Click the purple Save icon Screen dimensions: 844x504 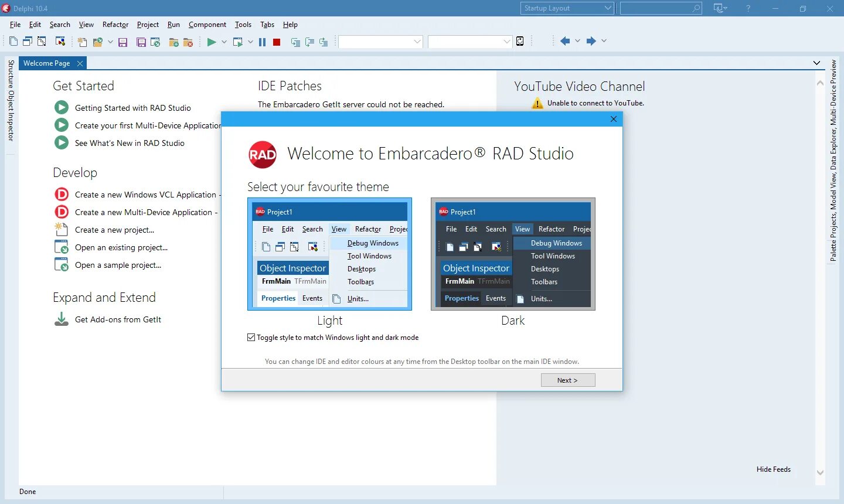[x=123, y=42]
